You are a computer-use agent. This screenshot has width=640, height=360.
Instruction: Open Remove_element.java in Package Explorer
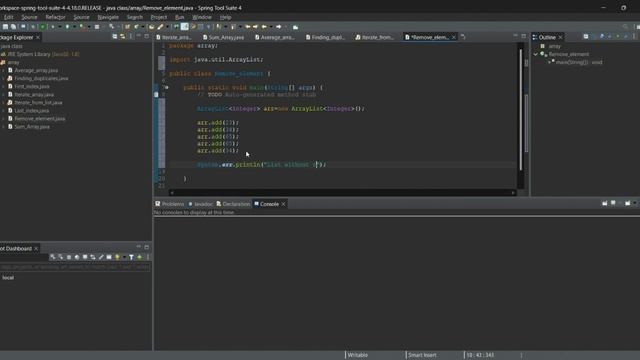(40, 119)
